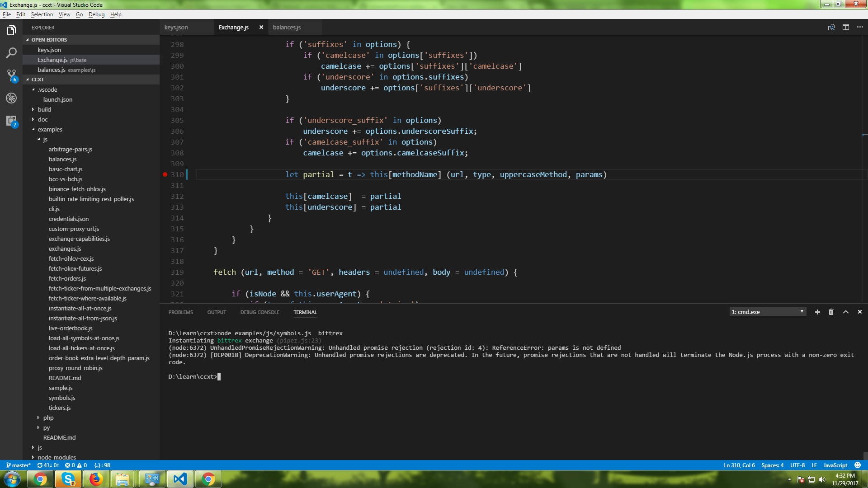Click the JavaScript language mode indicator

835,465
